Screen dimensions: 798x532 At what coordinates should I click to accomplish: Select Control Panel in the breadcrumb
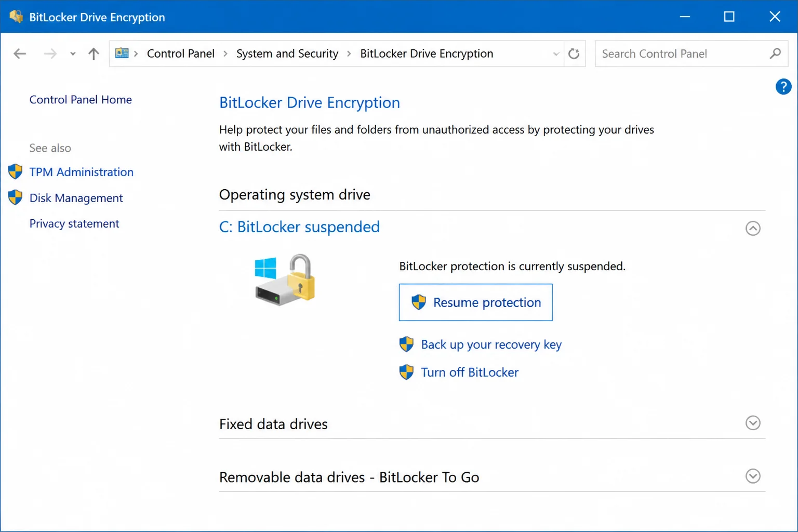(180, 54)
